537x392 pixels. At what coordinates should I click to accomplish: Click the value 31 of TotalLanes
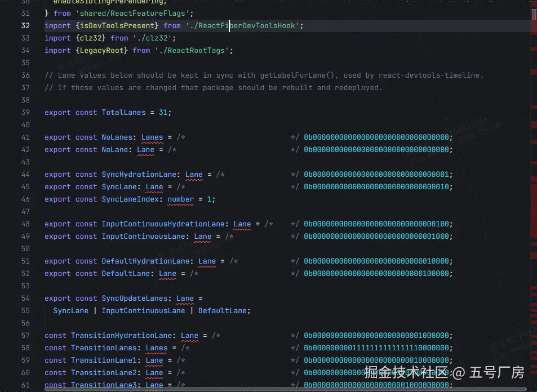[x=163, y=112]
